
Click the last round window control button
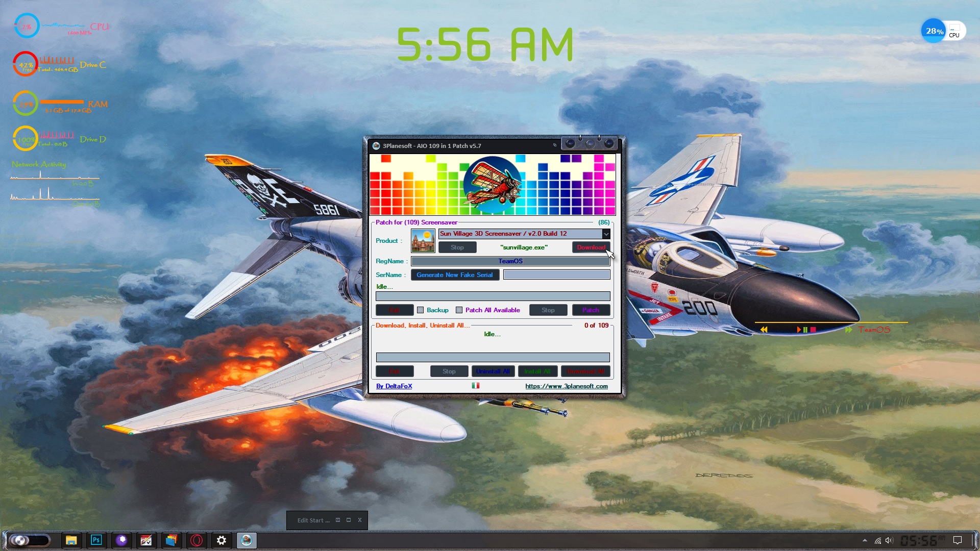pos(609,143)
